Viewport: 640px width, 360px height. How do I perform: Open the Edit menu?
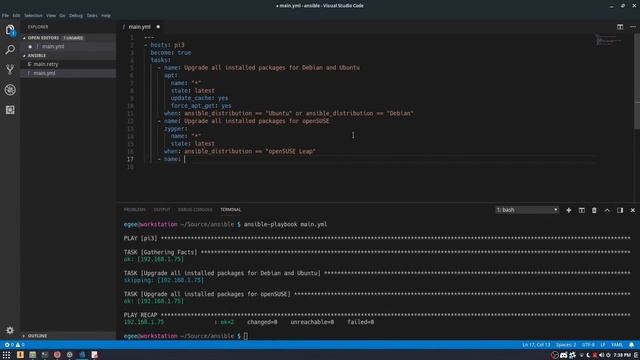[x=16, y=16]
